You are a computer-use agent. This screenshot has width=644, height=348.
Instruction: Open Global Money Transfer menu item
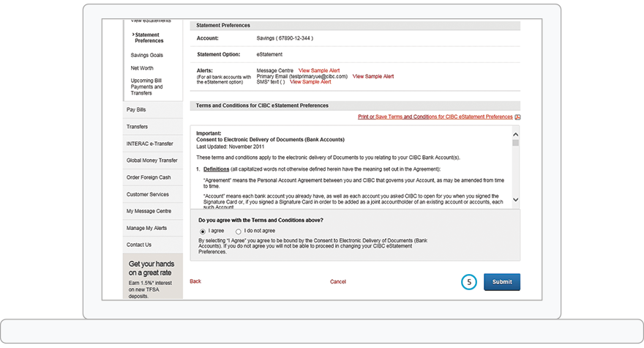coord(151,160)
